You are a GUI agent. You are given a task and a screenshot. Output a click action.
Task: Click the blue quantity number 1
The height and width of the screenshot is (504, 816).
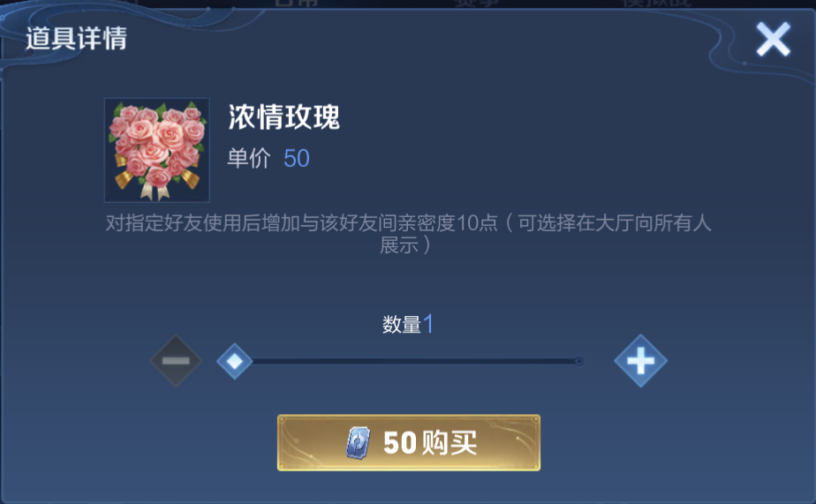click(427, 324)
